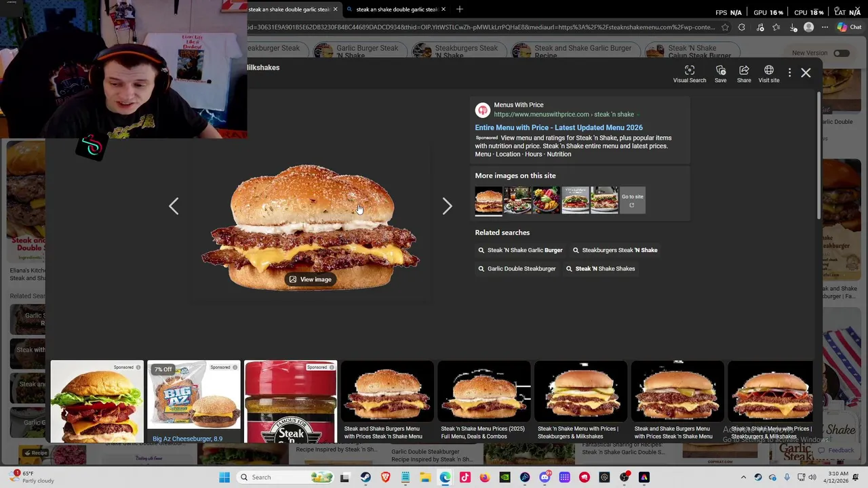Show hidden system tray icons
This screenshot has height=488, width=868.
(x=743, y=477)
